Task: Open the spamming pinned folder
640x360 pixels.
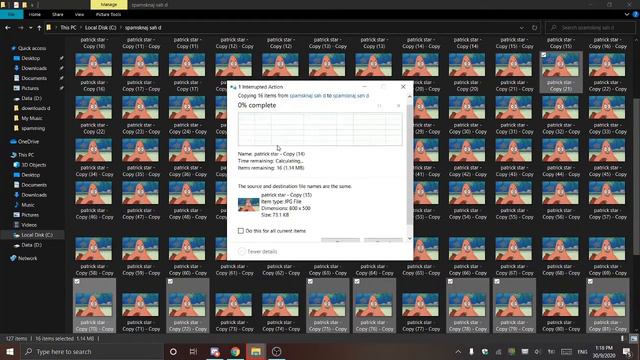Action: [x=33, y=128]
